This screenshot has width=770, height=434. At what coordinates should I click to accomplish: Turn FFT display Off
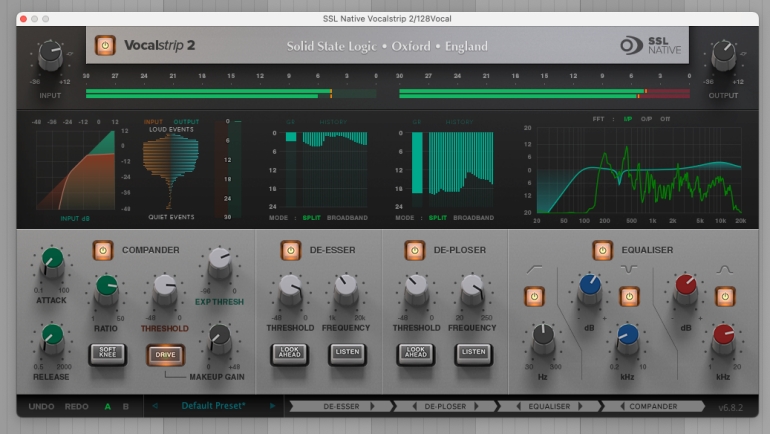tap(665, 119)
